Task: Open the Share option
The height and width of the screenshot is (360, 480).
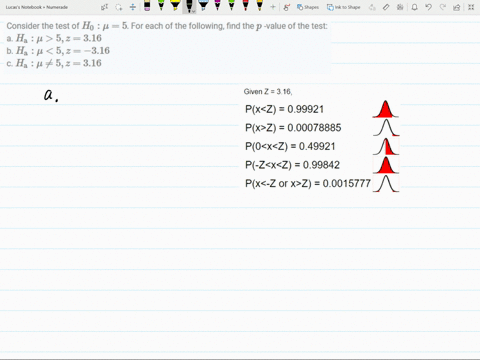Action: pyautogui.click(x=457, y=7)
